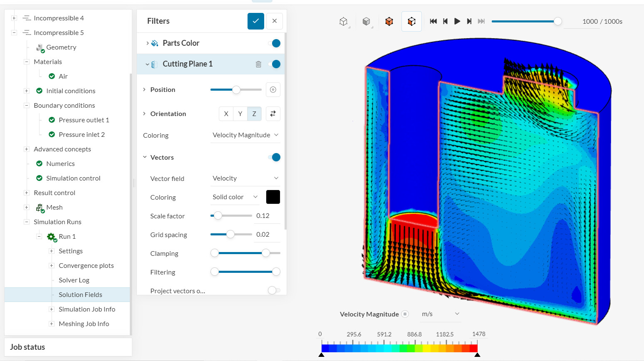Click the Geometry icon in the tree
This screenshot has width=644, height=361.
coord(40,48)
